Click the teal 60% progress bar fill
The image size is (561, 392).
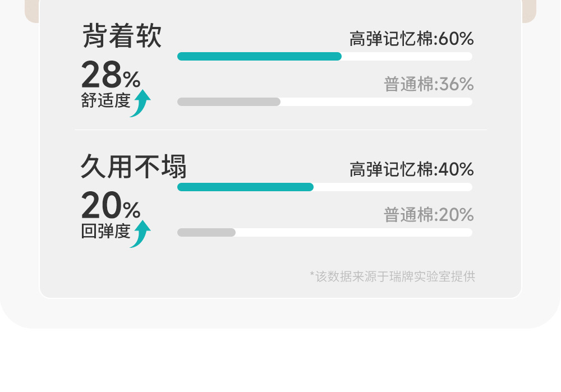point(259,56)
